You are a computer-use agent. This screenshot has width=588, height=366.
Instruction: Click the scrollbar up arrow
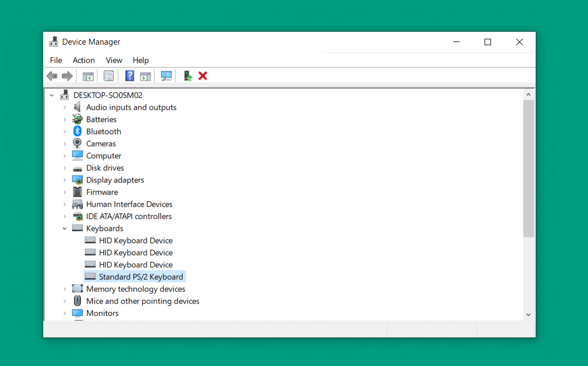coord(528,94)
